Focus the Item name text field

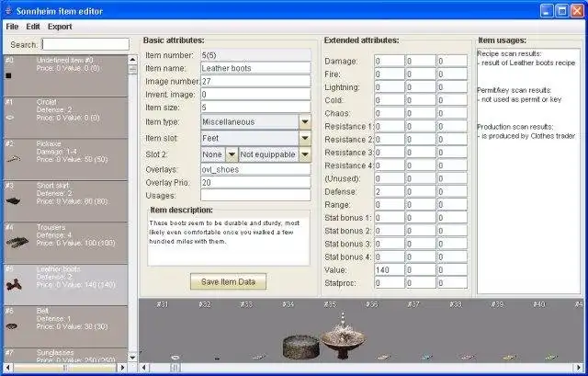pos(255,68)
